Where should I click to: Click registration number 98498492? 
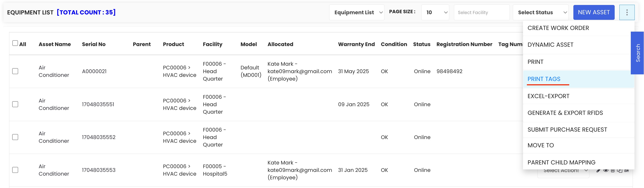coord(449,71)
